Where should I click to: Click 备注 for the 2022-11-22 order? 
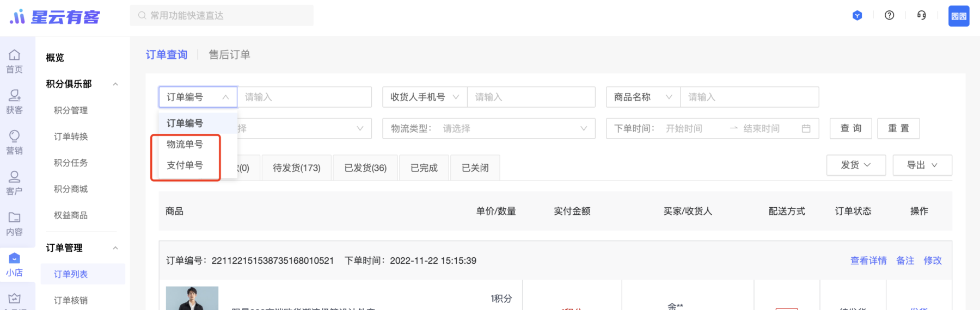[905, 261]
